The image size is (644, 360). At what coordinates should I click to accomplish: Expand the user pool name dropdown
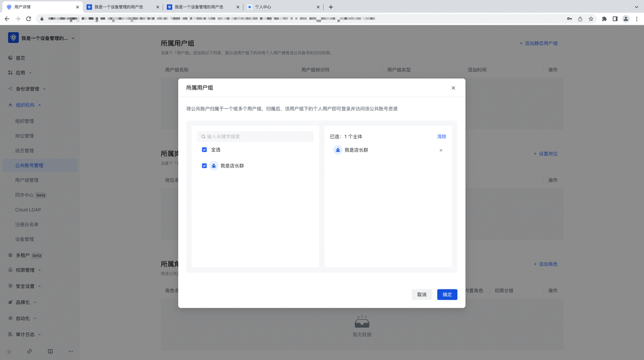[73, 38]
